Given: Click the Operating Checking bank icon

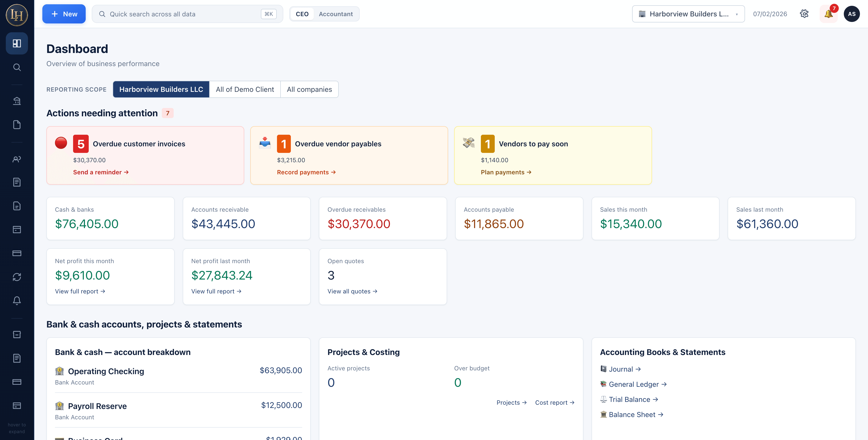Looking at the screenshot, I should pyautogui.click(x=59, y=371).
